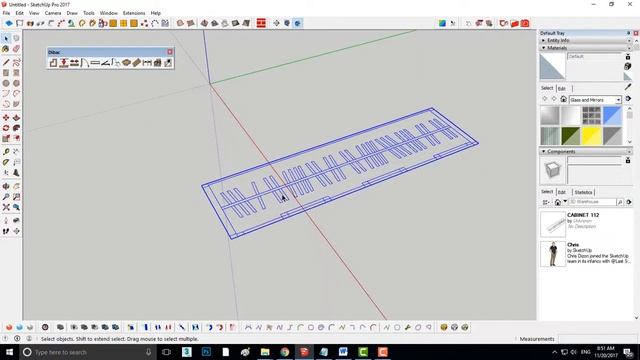This screenshot has width=640, height=360.
Task: Click the first blue icon in top toolbar
Action: tap(9, 23)
